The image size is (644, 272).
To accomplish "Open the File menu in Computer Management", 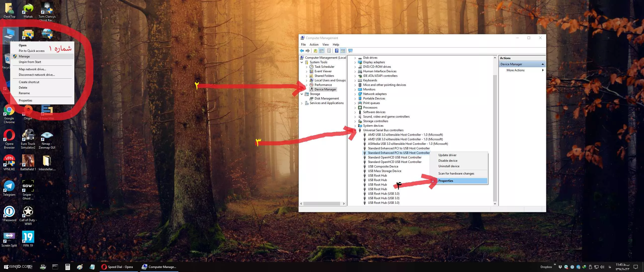I will coord(303,45).
